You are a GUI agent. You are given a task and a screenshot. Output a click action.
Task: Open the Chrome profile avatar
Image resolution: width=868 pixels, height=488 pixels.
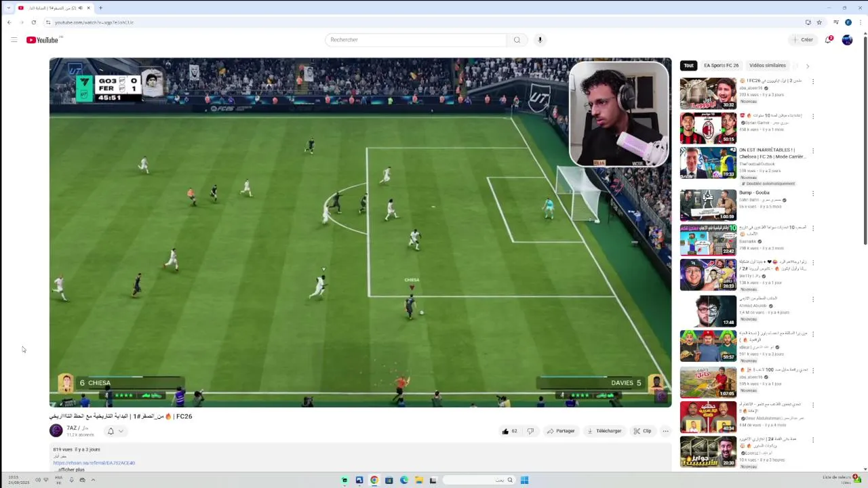pyautogui.click(x=848, y=22)
